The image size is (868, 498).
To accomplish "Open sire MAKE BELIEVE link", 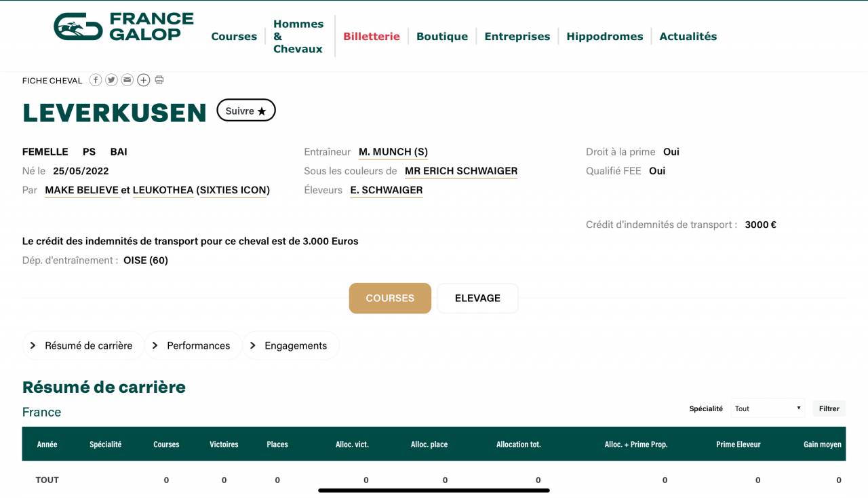I will click(x=81, y=190).
